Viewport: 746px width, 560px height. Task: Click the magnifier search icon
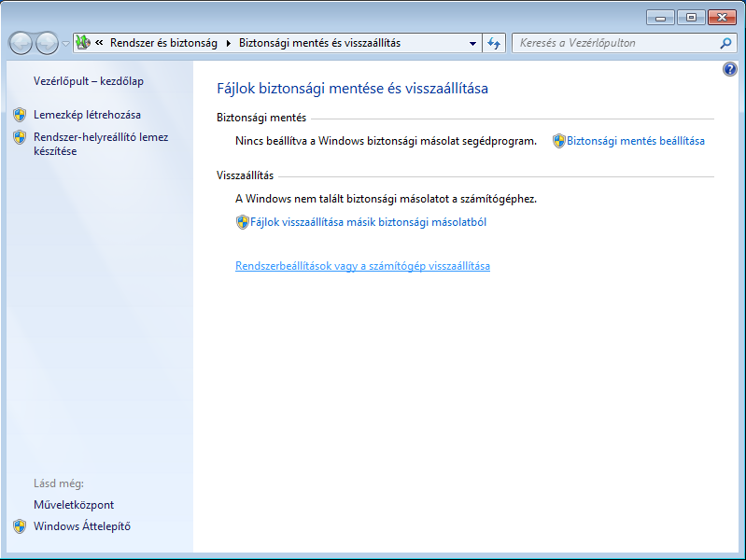(725, 43)
